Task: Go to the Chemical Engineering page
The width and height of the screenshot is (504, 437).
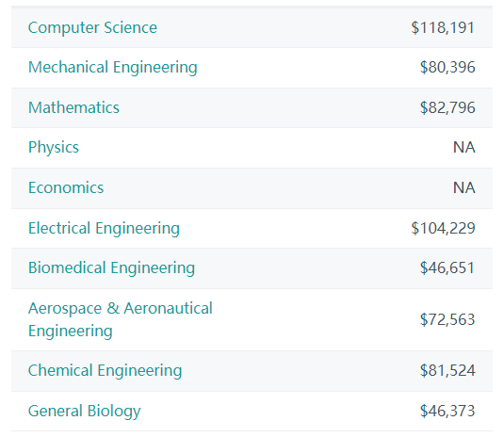Action: 106,371
